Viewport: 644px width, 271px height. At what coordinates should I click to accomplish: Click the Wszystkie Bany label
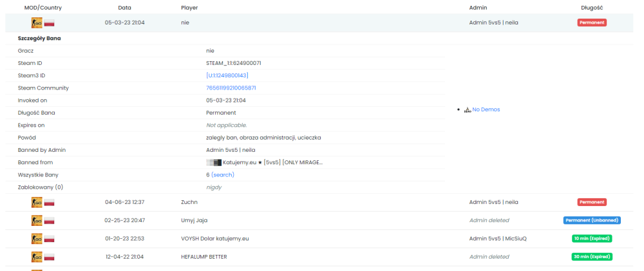coord(38,175)
